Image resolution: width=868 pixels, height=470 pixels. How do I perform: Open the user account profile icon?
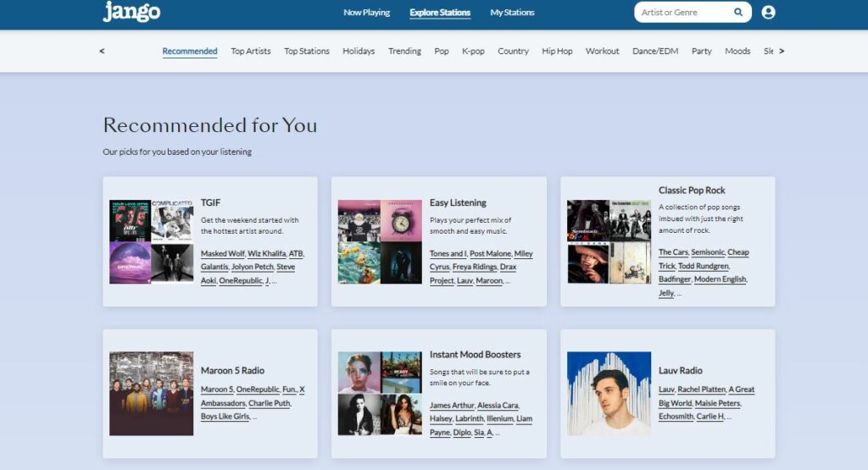[768, 12]
